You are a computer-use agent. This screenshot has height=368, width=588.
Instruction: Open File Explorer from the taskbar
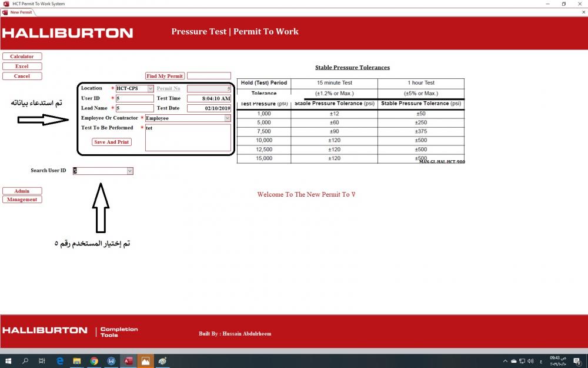tap(77, 361)
